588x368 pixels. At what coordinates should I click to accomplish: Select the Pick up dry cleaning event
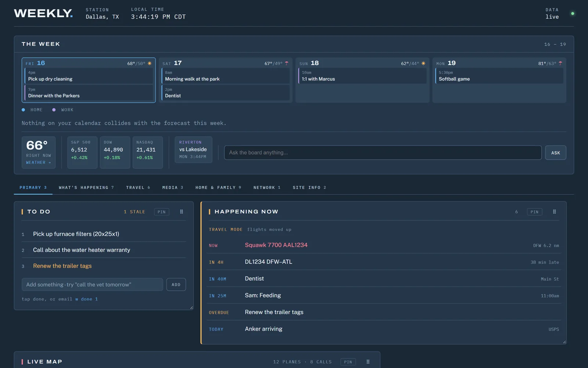[89, 76]
